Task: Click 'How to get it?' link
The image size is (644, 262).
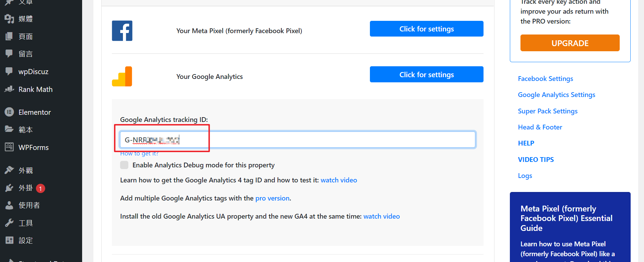Action: point(139,154)
